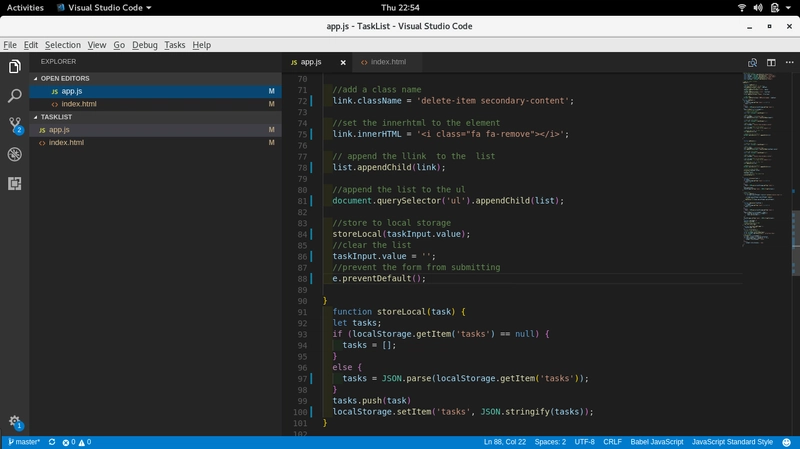Image resolution: width=800 pixels, height=449 pixels.
Task: Open the Go menu
Action: coord(119,45)
